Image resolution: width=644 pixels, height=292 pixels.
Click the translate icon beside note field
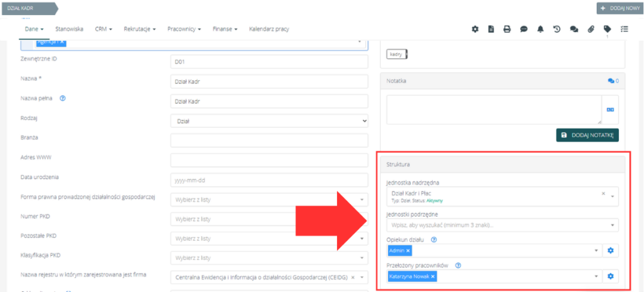610,109
